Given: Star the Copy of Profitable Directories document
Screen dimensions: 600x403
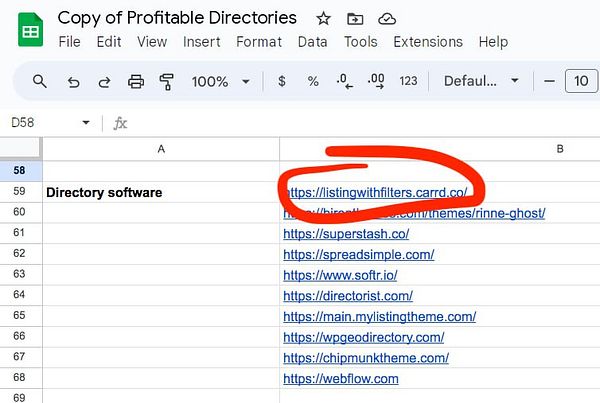Looking at the screenshot, I should [x=323, y=18].
